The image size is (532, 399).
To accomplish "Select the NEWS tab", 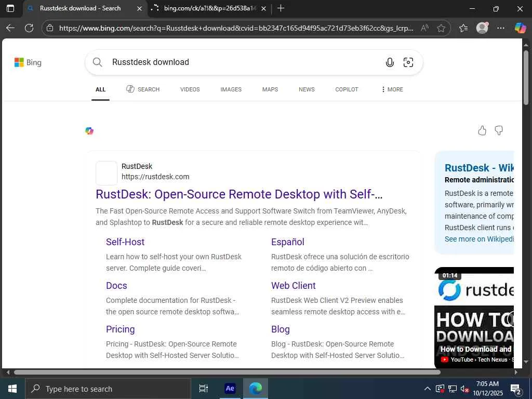I will pyautogui.click(x=307, y=89).
